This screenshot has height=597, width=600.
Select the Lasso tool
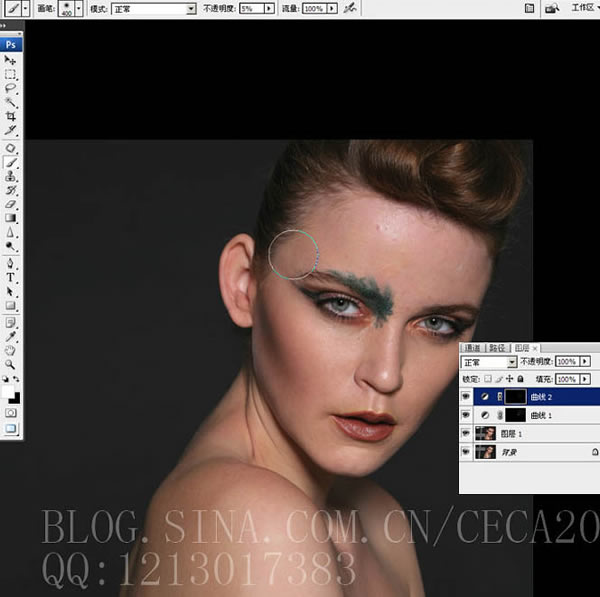(x=10, y=88)
